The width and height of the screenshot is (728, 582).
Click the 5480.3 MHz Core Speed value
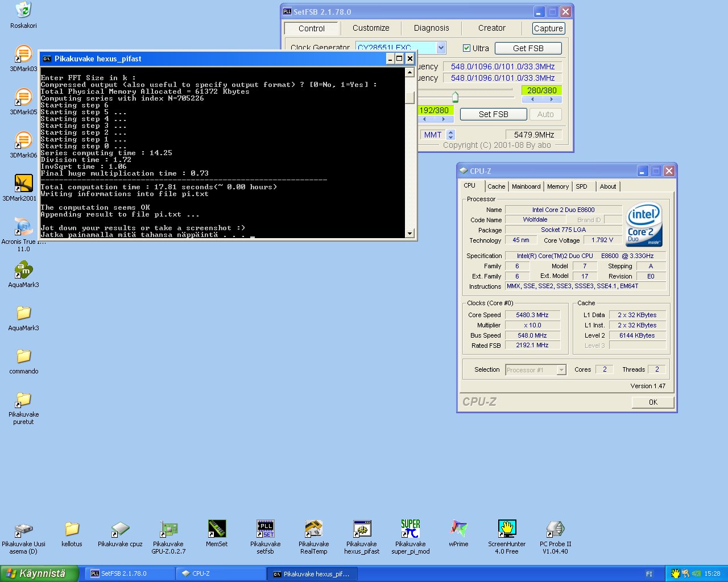point(532,315)
